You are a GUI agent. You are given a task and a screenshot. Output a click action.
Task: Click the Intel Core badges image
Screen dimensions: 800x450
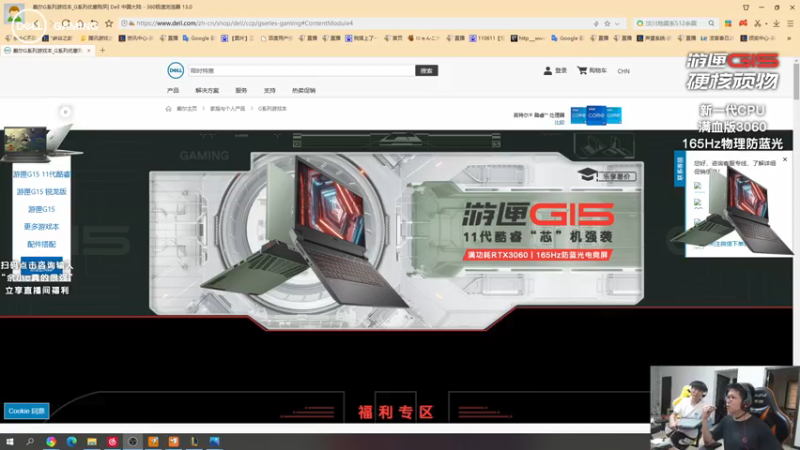[596, 115]
